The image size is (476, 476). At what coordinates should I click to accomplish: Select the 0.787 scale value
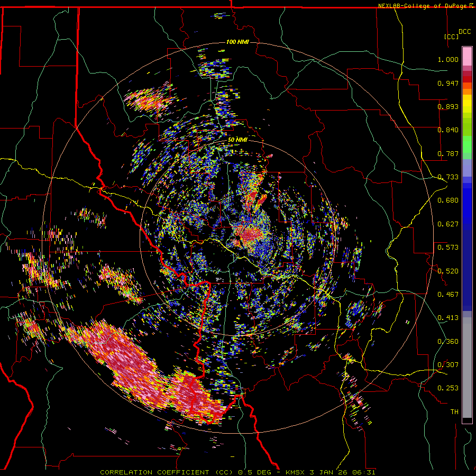[x=448, y=153]
